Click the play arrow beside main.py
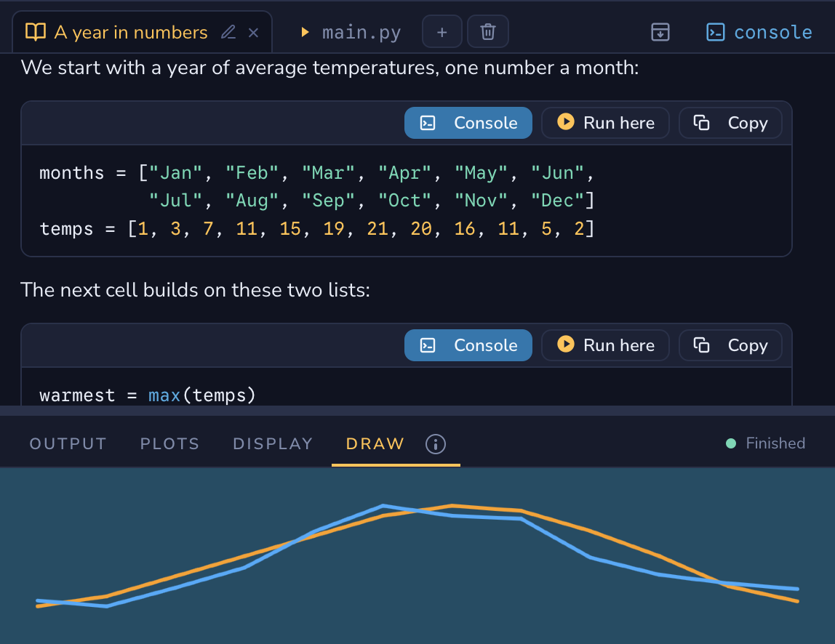The height and width of the screenshot is (644, 835). click(x=305, y=33)
